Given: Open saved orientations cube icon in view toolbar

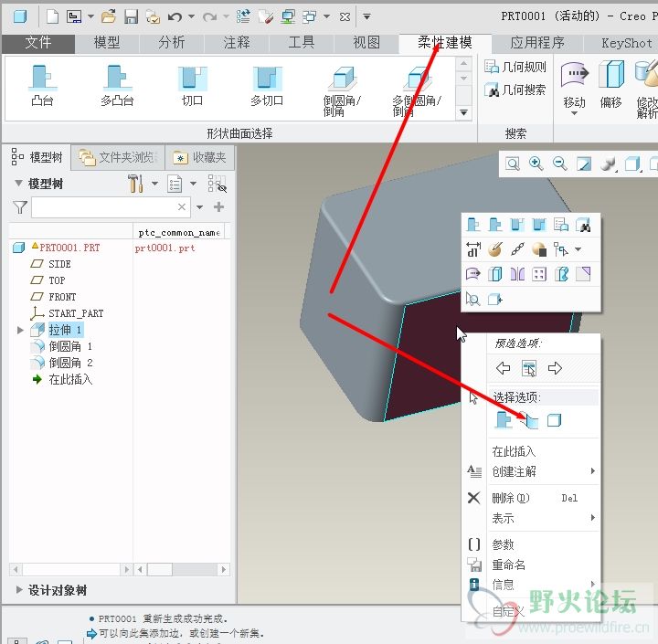Looking at the screenshot, I should click(x=632, y=164).
